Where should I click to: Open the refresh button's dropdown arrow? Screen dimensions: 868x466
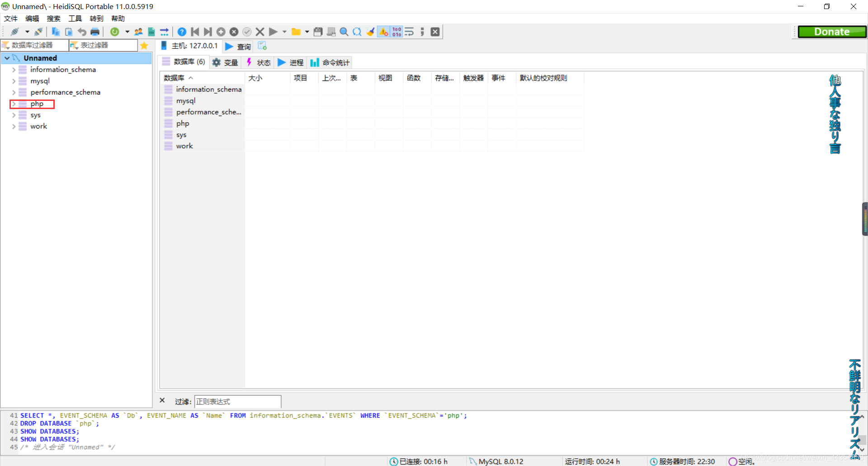pos(127,32)
